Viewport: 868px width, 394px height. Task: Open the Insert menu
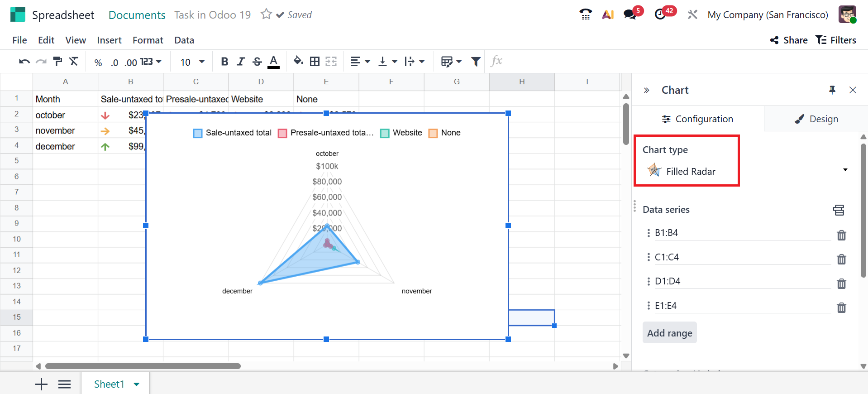tap(109, 40)
